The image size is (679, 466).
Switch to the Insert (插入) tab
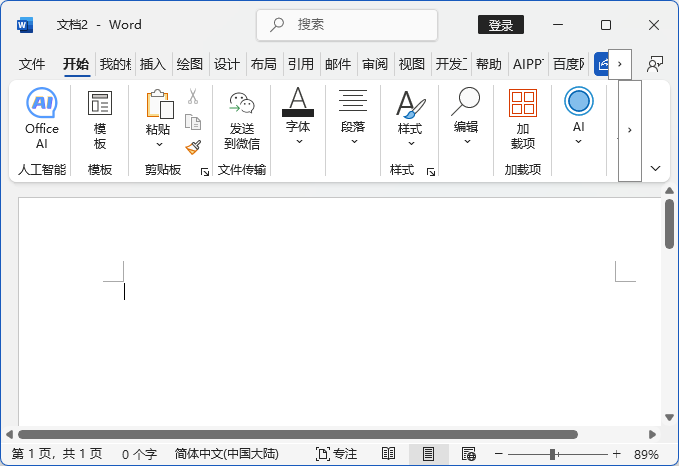pyautogui.click(x=153, y=64)
